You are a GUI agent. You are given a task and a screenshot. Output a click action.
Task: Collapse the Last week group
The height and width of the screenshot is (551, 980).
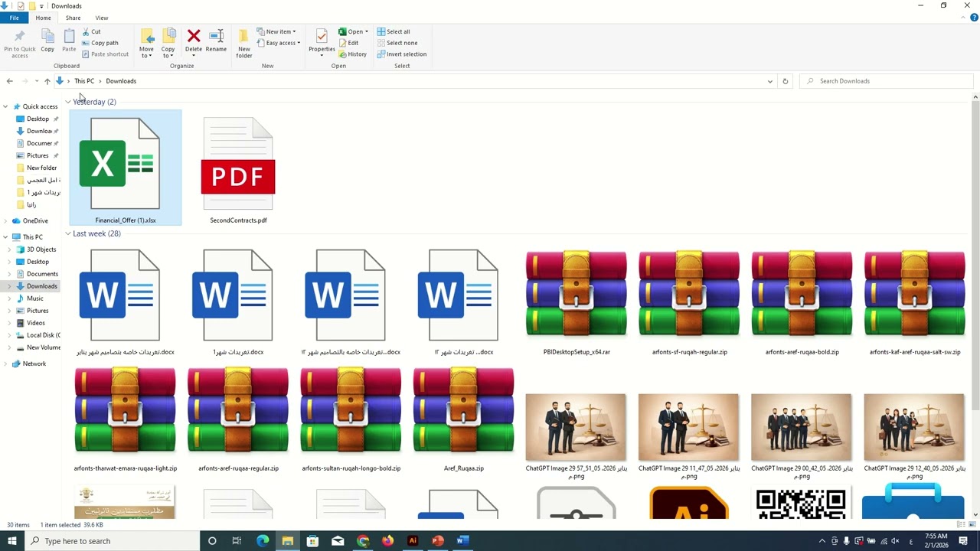click(67, 233)
